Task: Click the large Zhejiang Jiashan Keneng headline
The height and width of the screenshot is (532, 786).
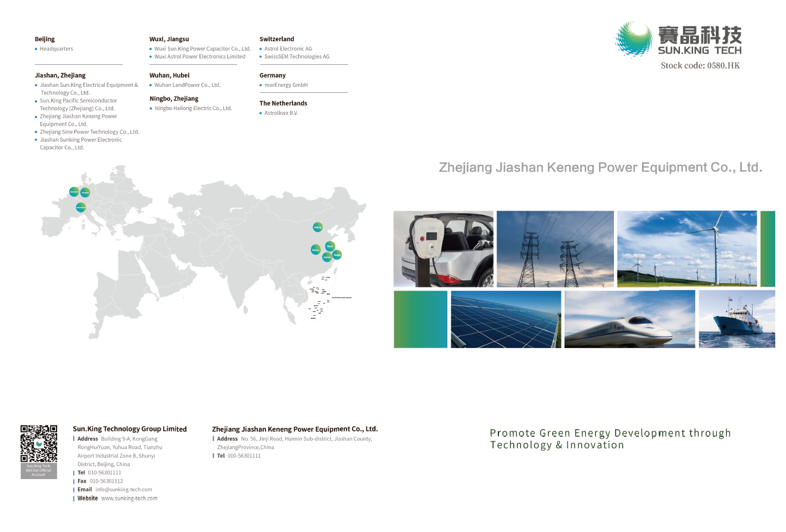Action: [x=600, y=167]
